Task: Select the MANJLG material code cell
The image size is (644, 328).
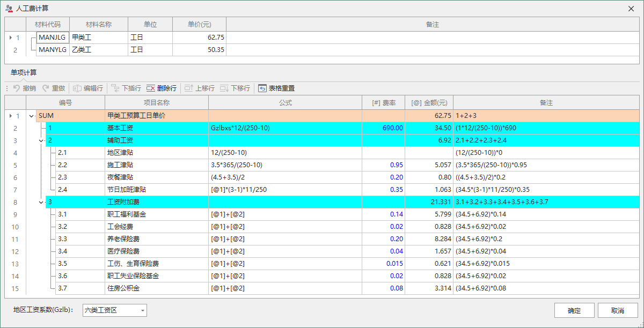Action: coord(52,38)
